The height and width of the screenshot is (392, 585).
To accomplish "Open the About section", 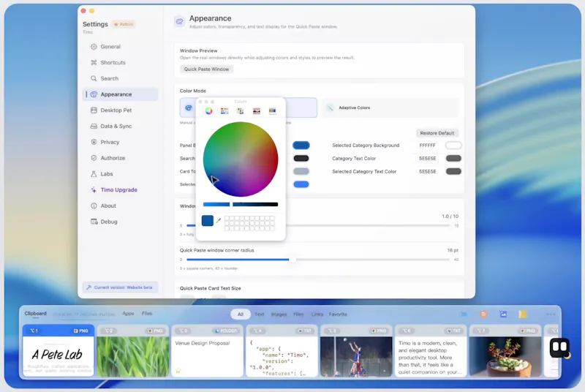I will (x=120, y=206).
